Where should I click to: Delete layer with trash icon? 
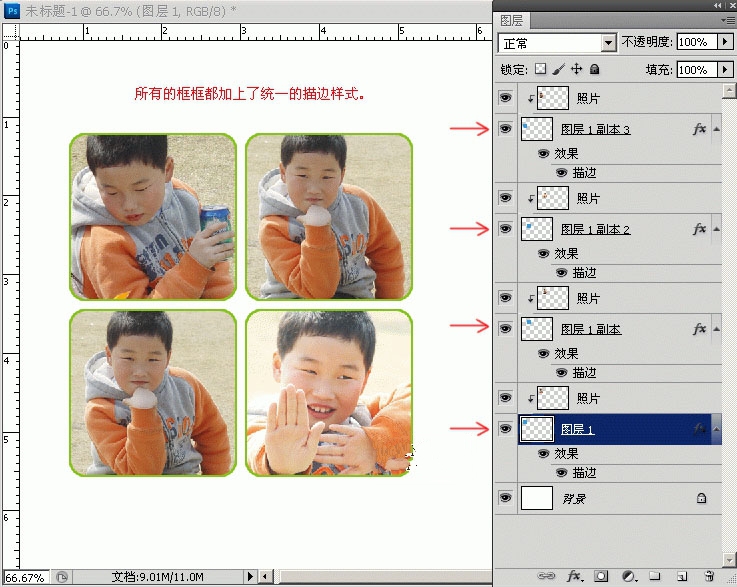709,576
